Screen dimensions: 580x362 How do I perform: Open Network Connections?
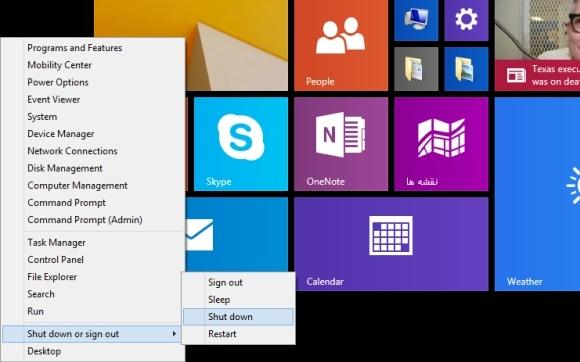point(72,151)
